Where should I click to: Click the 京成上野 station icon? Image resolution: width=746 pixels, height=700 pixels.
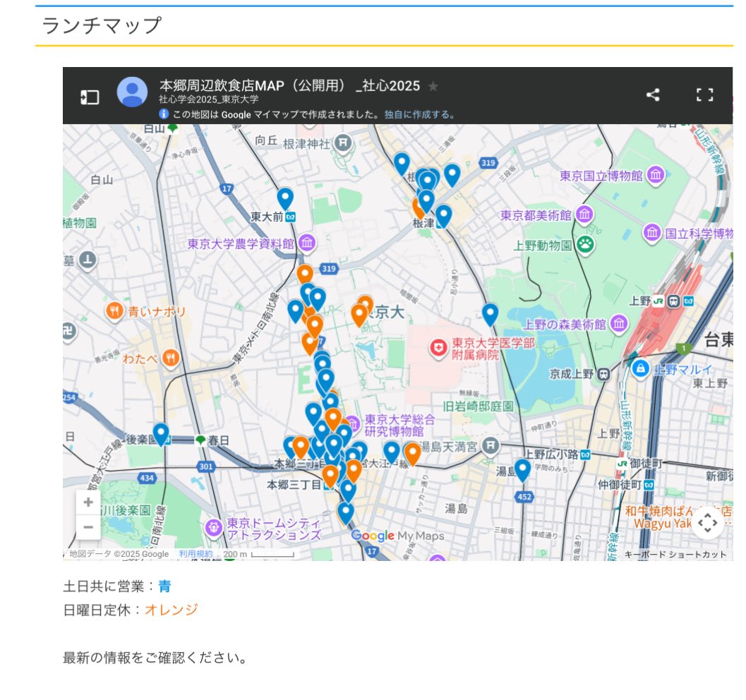click(603, 374)
